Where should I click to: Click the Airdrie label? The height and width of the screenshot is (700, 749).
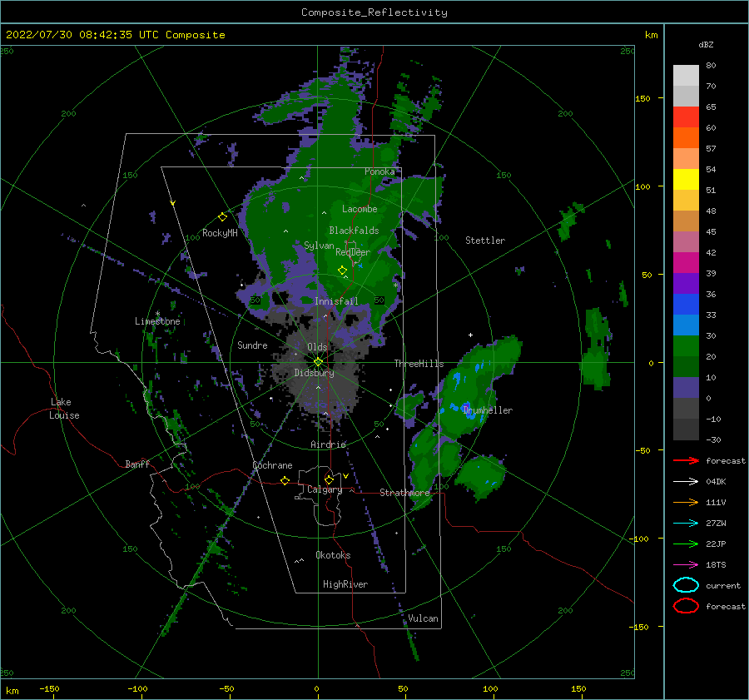(328, 444)
